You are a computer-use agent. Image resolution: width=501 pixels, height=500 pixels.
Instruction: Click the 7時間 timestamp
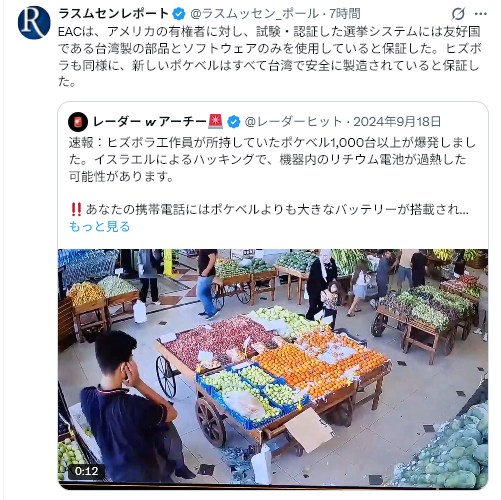click(x=345, y=14)
